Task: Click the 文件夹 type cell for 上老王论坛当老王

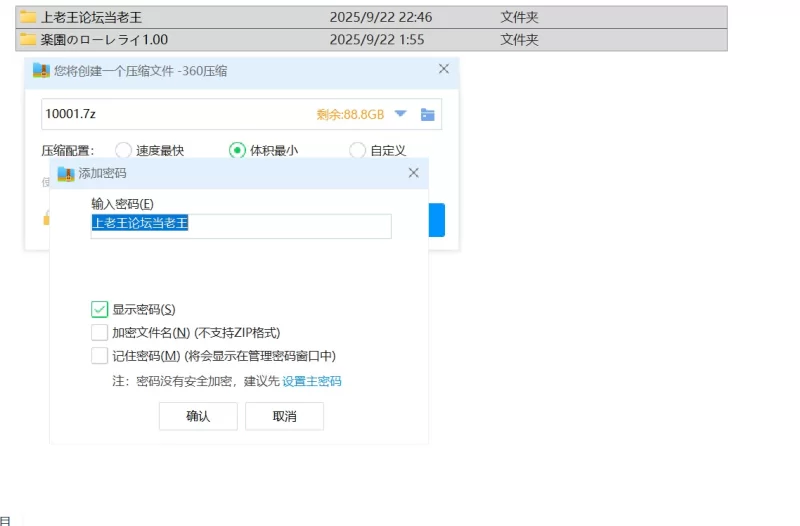Action: [x=519, y=17]
